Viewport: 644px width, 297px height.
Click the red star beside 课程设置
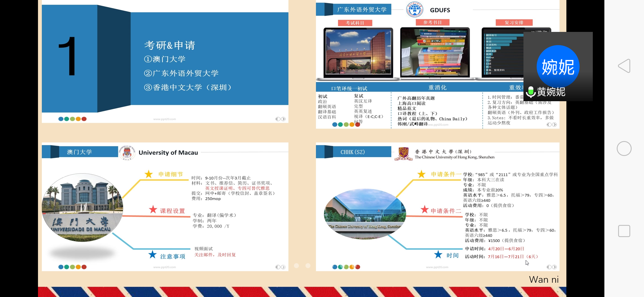click(153, 210)
